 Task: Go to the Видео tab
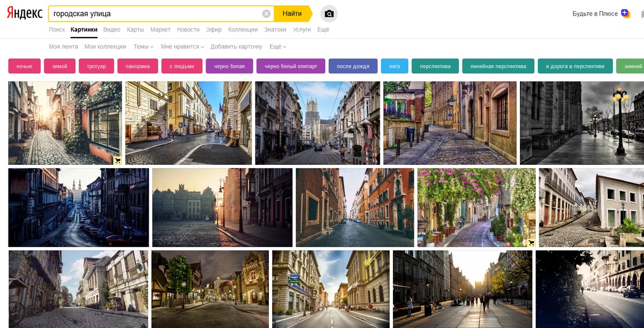[112, 30]
